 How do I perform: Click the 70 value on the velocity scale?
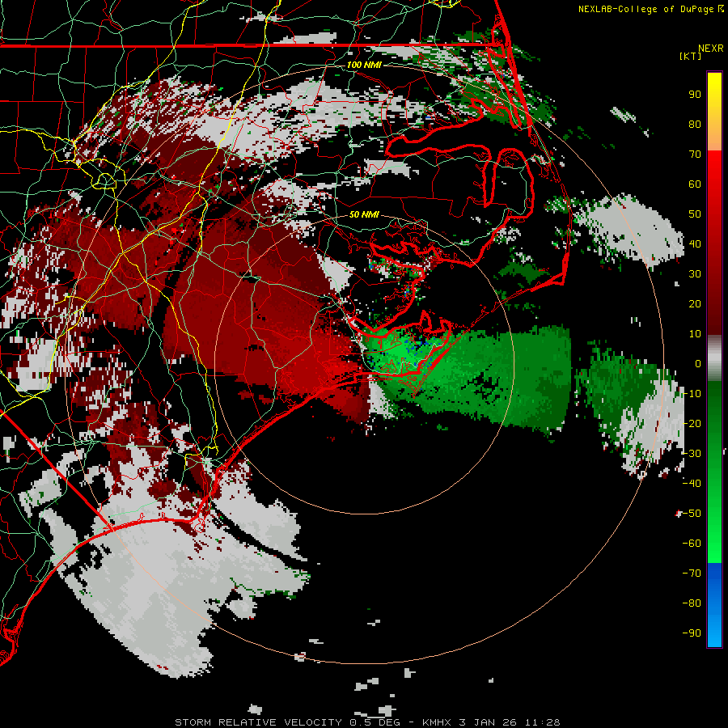coord(695,154)
